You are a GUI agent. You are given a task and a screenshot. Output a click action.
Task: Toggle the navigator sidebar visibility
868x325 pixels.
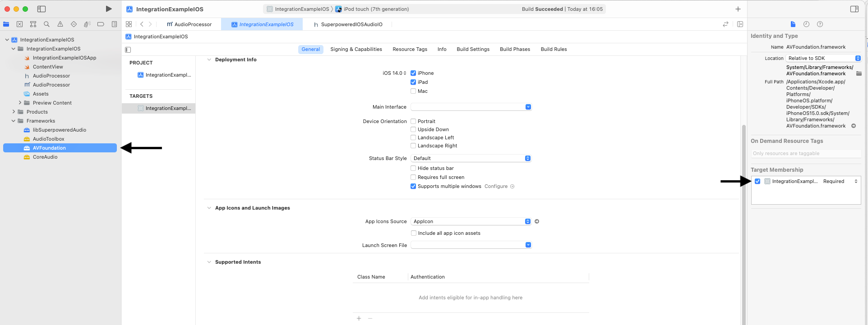tap(42, 9)
